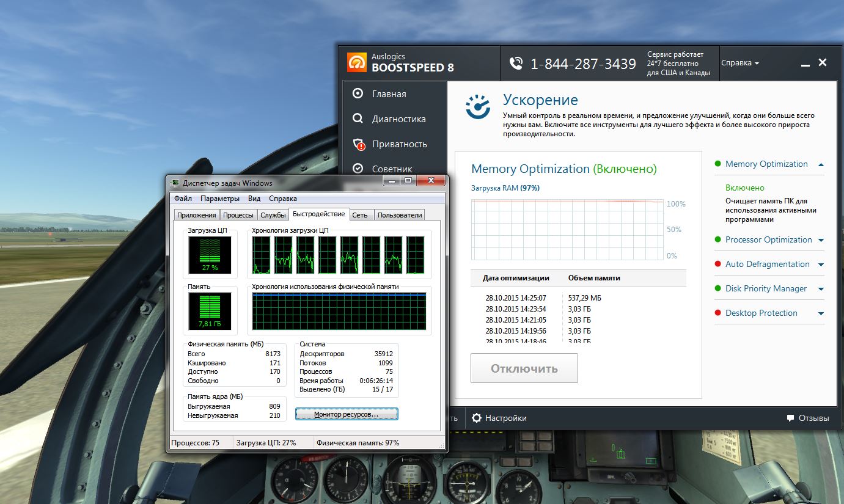Click the Монитор ресурсов button
The width and height of the screenshot is (844, 504).
347,414
